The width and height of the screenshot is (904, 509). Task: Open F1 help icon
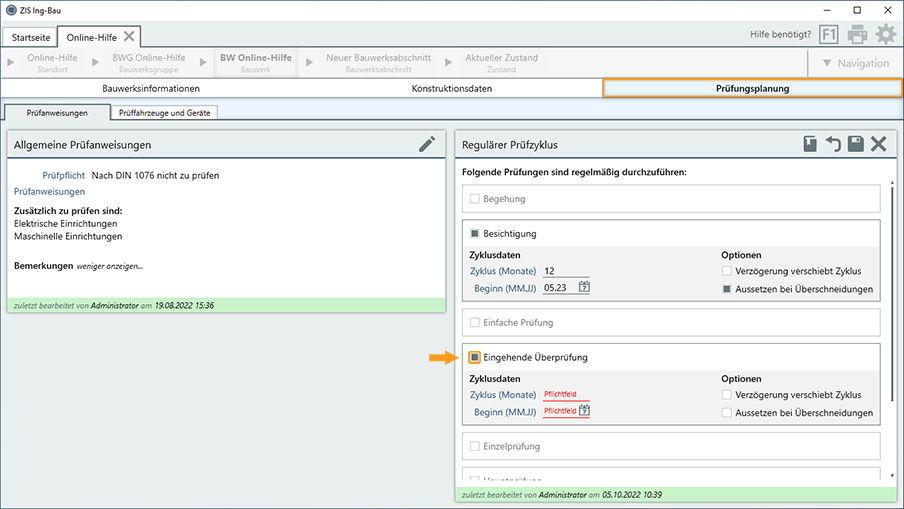[829, 35]
